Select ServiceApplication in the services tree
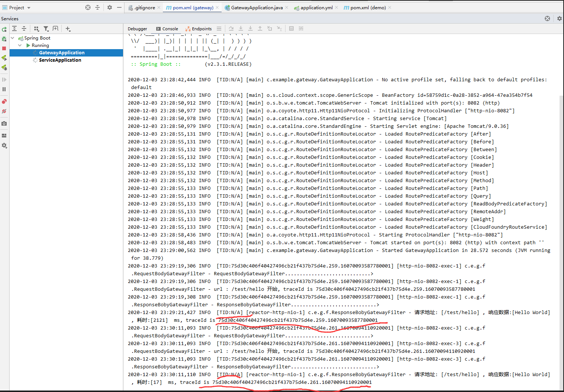Viewport: 564px width, 392px height. pos(60,60)
